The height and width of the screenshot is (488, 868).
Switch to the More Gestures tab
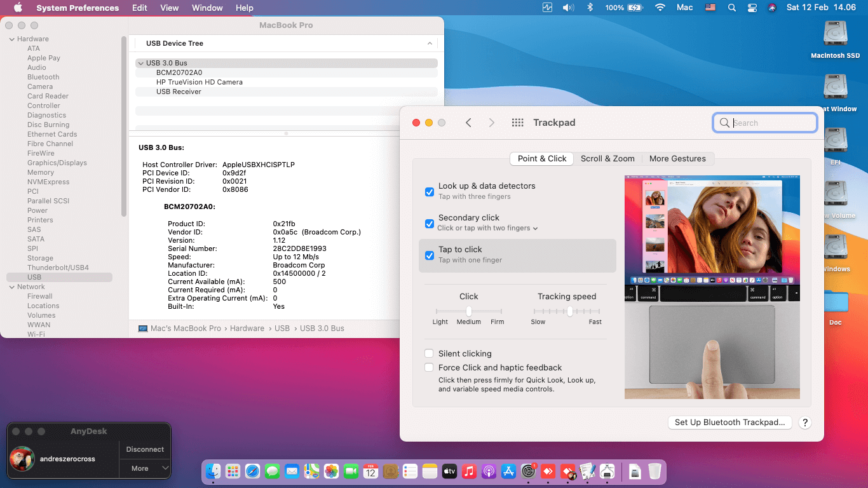point(677,158)
